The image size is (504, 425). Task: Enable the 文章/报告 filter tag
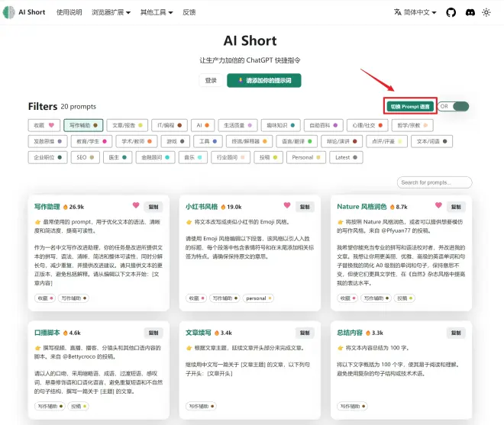128,125
